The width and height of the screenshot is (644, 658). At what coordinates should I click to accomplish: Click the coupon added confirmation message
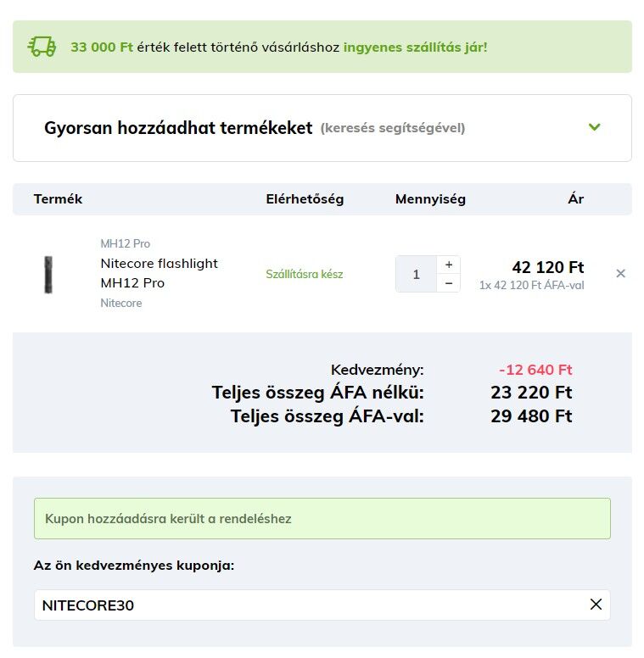coord(322,519)
